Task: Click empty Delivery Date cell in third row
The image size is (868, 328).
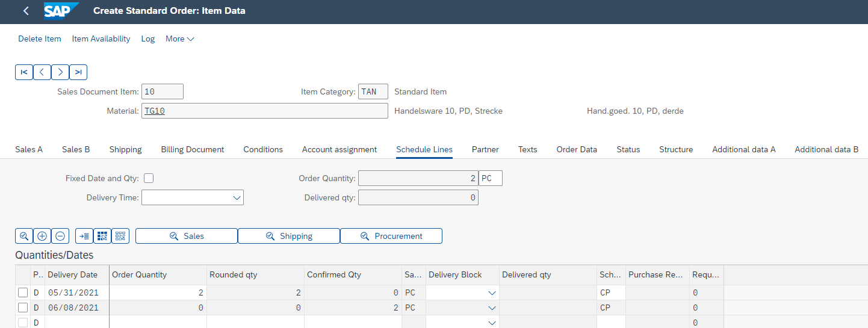Action: point(76,322)
